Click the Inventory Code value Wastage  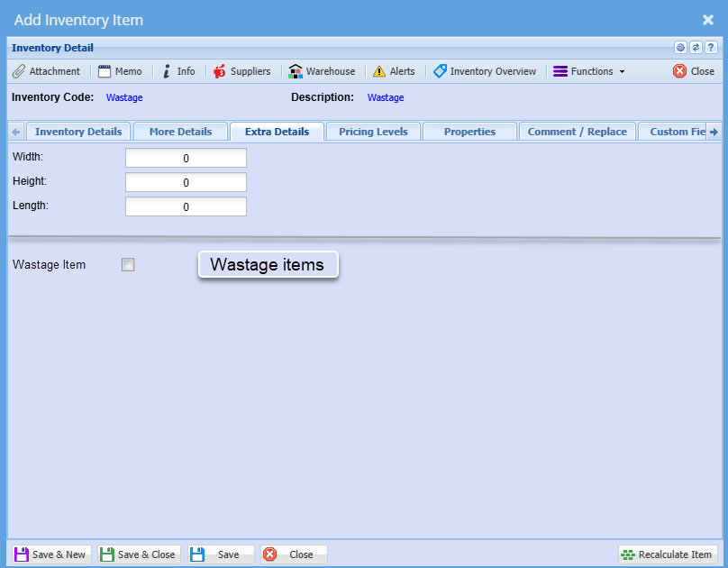(124, 97)
